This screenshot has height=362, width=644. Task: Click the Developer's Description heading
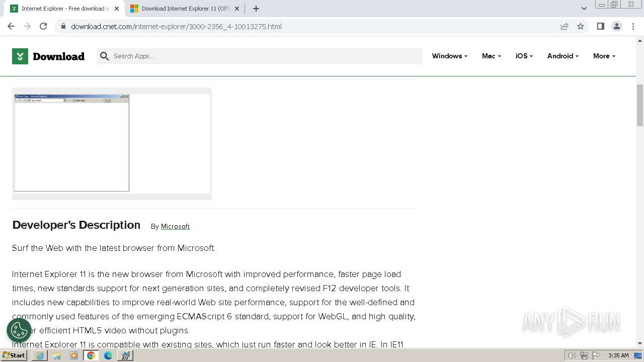[x=76, y=225]
